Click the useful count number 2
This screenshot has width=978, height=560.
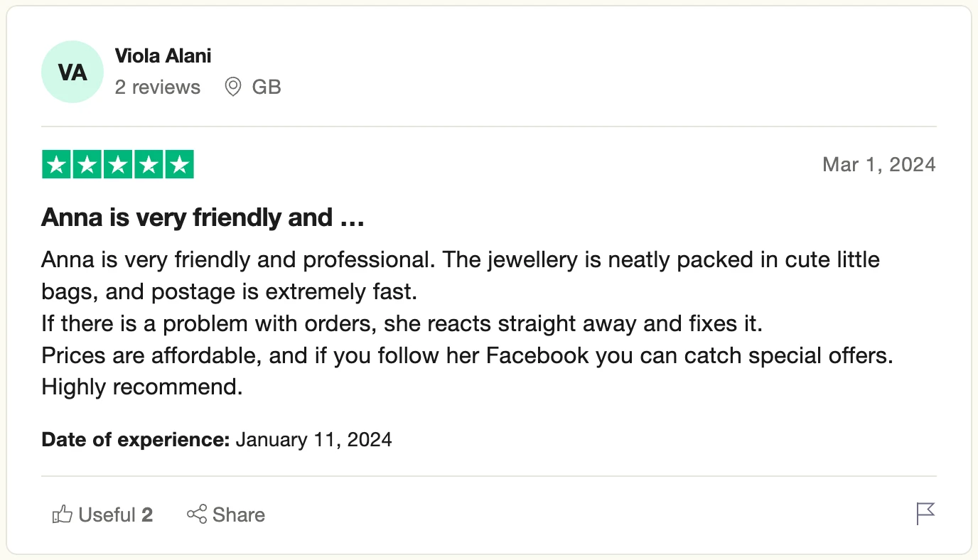[147, 515]
